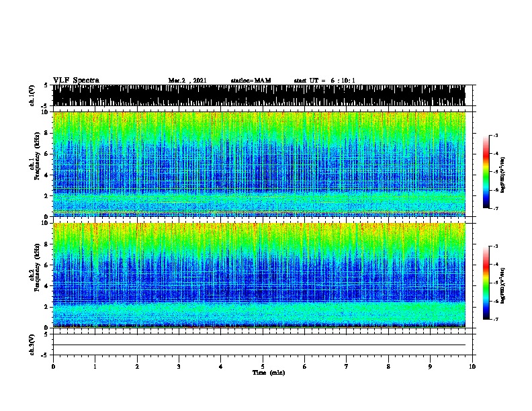Click the "8" kHz tick of ch.2 spectrogram
Image resolution: width=532 pixels, height=411 pixels.
tap(47, 244)
